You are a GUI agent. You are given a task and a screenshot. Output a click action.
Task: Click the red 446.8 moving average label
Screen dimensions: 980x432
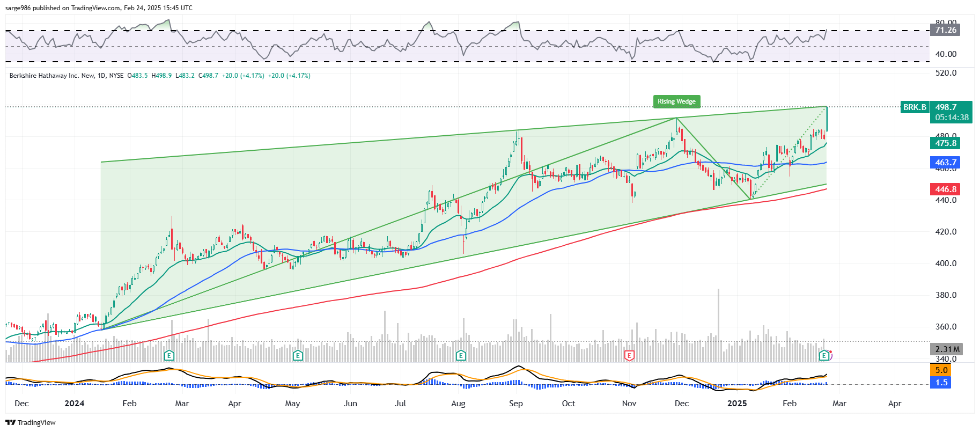click(945, 189)
